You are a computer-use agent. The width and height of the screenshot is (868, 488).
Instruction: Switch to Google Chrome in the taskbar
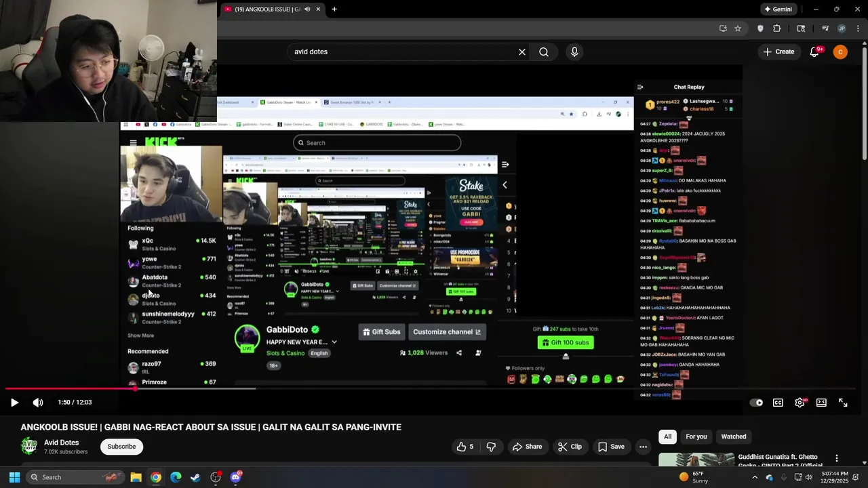(x=156, y=477)
